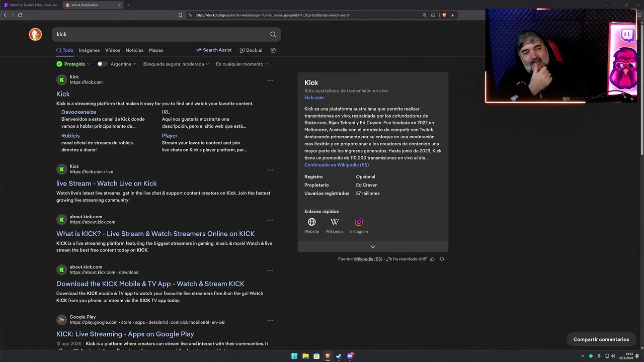Switch to the Vídeos tab
Viewport: 644px width, 362px height.
[x=113, y=50]
